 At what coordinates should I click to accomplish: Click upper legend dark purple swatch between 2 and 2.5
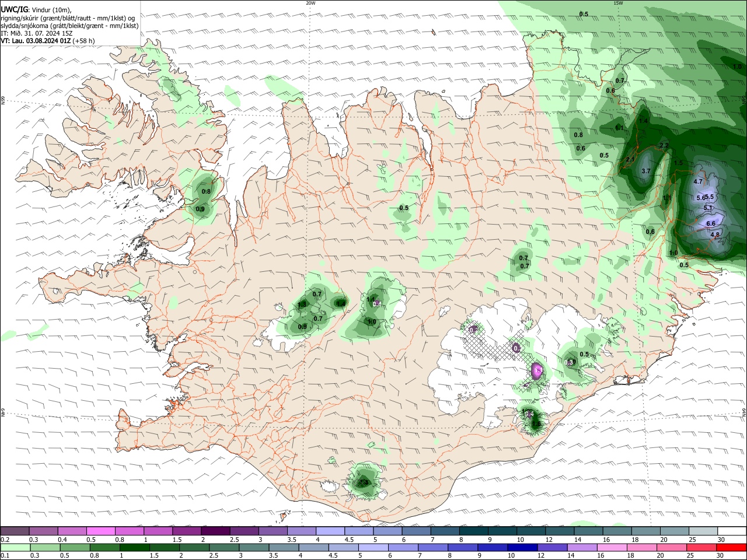[x=215, y=531]
